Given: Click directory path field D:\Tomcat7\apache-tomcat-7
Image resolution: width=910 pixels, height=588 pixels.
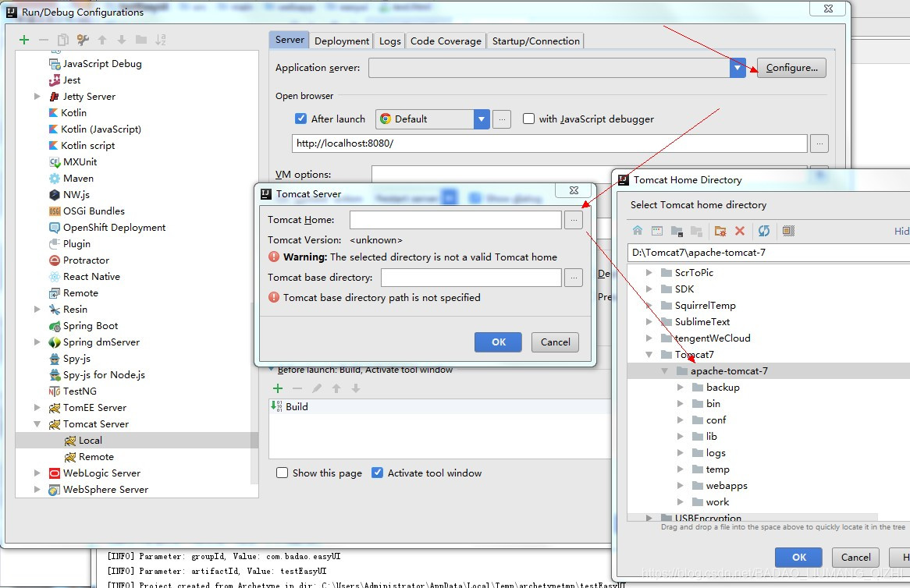Looking at the screenshot, I should click(769, 252).
